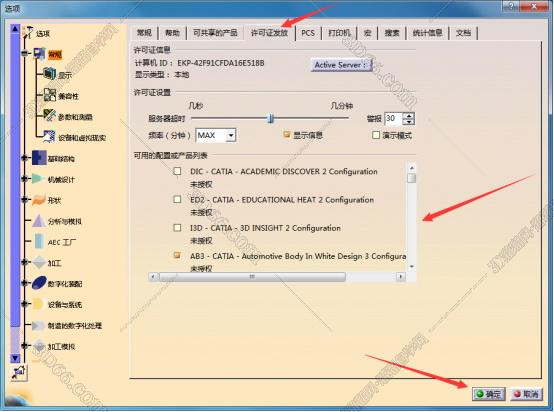
Task: Tick the DIC Academic Discover 2 checkbox
Action: click(177, 171)
